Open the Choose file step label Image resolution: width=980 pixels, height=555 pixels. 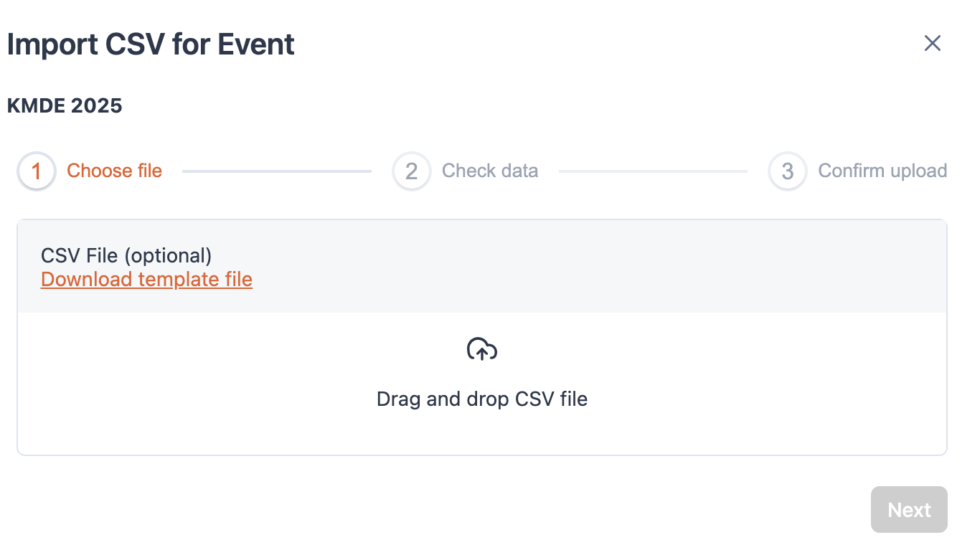(x=115, y=171)
